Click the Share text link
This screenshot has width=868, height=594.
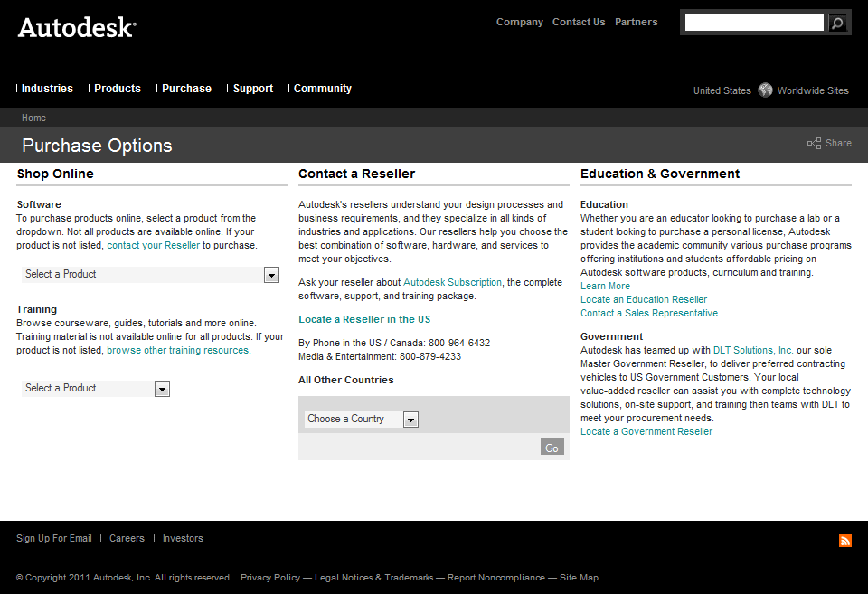coord(838,144)
